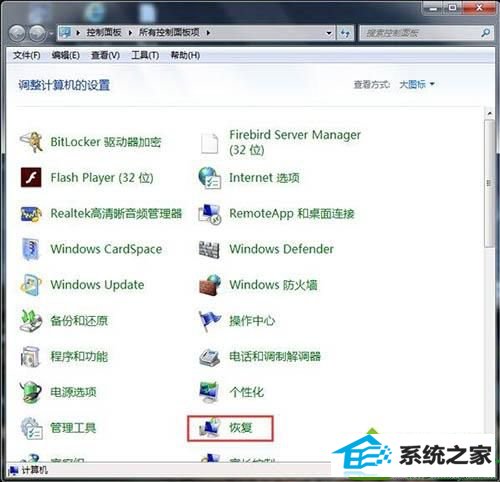Open the Windows CardSpace text link
The height and width of the screenshot is (482, 500).
(106, 249)
